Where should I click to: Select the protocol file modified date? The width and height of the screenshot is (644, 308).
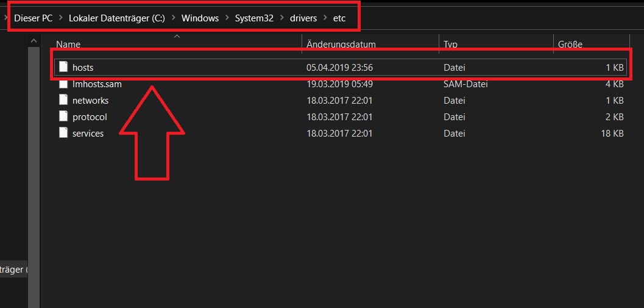[x=339, y=116]
